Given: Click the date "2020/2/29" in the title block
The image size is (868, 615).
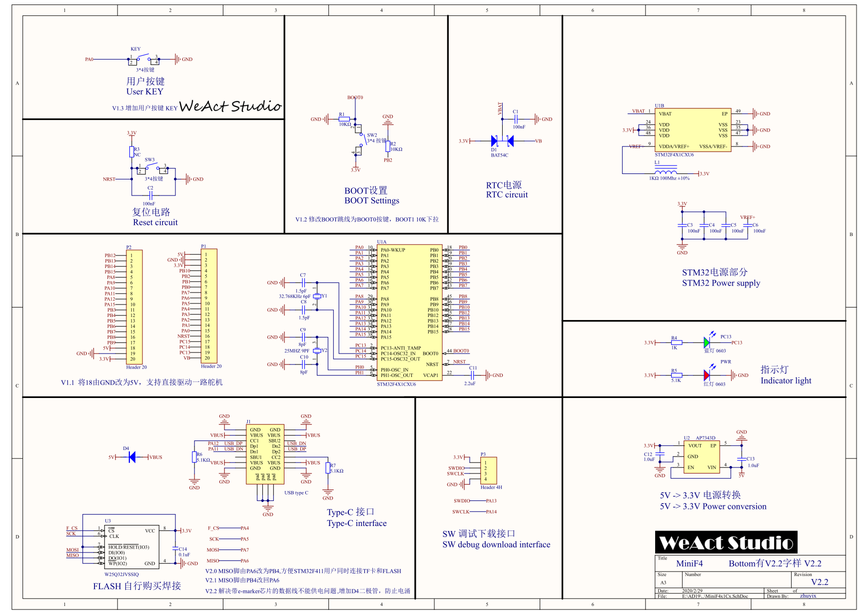Looking at the screenshot, I should (x=692, y=590).
